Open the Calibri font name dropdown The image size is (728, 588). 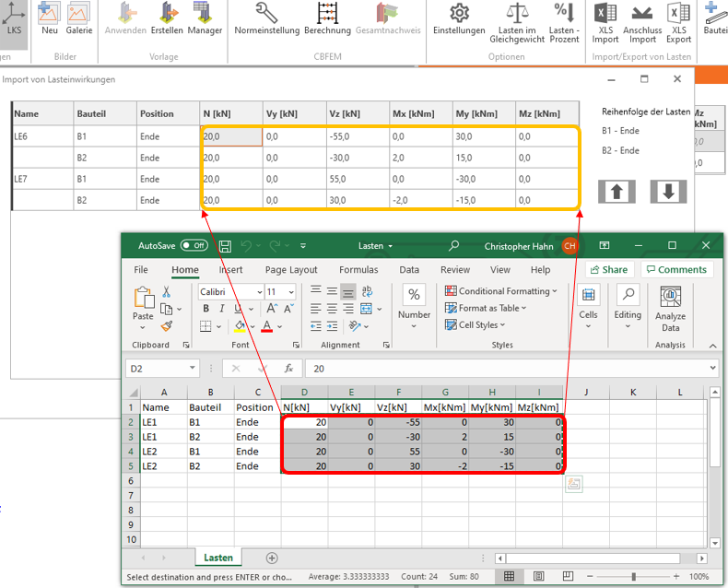[x=258, y=292]
